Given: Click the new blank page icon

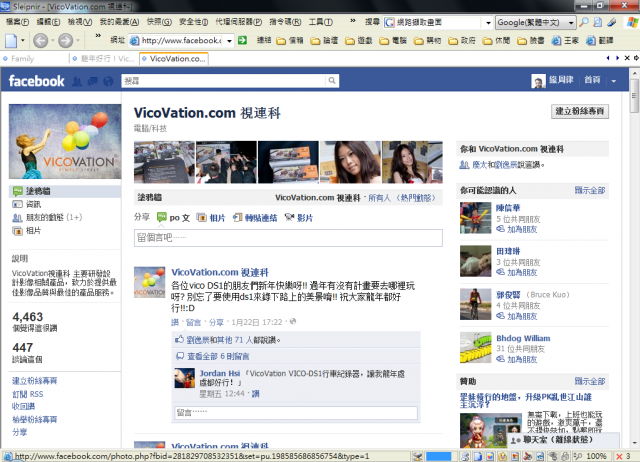Looking at the screenshot, I should pyautogui.click(x=11, y=40).
